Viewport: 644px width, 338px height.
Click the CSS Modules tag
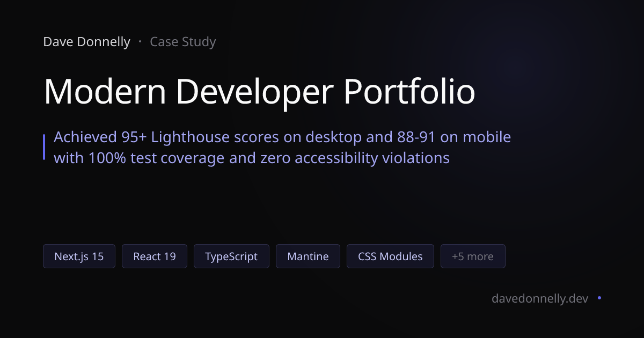[x=390, y=256]
